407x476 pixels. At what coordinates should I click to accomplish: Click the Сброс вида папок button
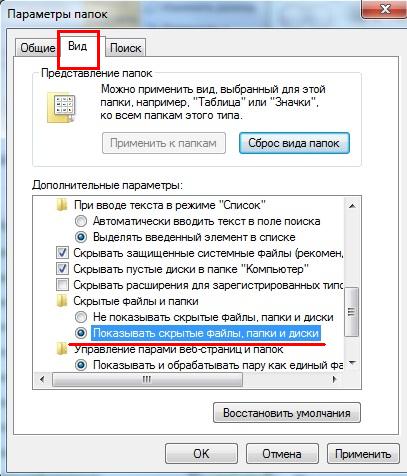point(294,143)
